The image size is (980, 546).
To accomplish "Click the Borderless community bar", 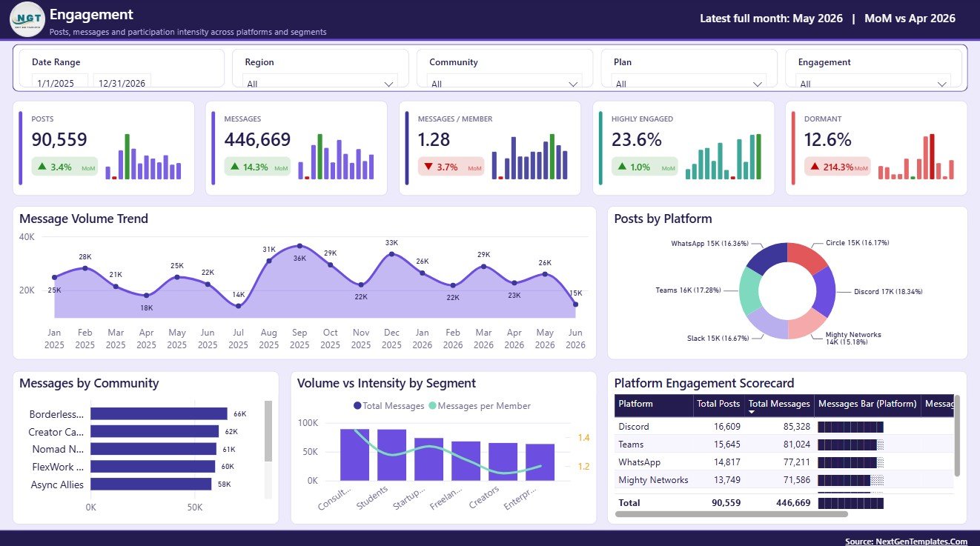I will coord(159,414).
